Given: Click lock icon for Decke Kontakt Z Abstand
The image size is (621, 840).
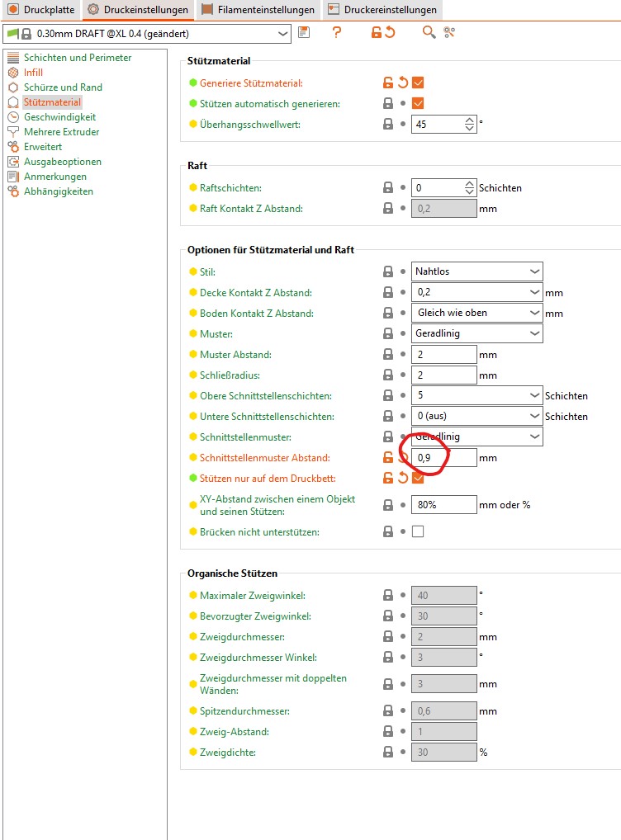Looking at the screenshot, I should pos(388,292).
